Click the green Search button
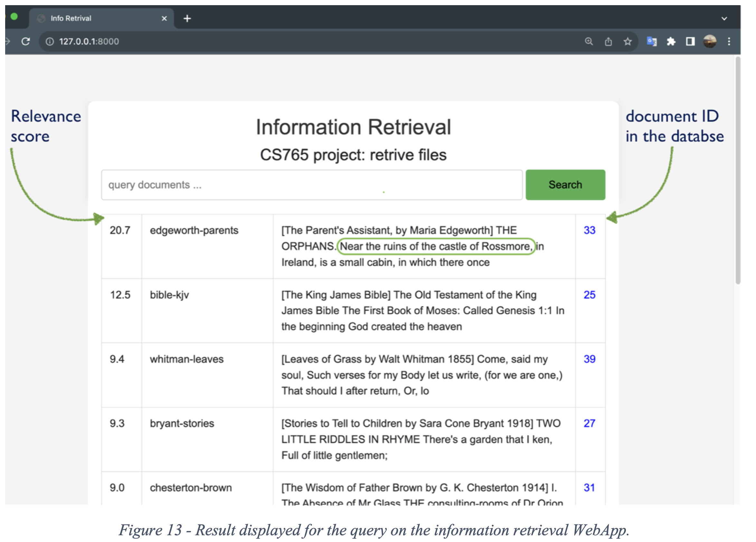The image size is (756, 542). (565, 185)
